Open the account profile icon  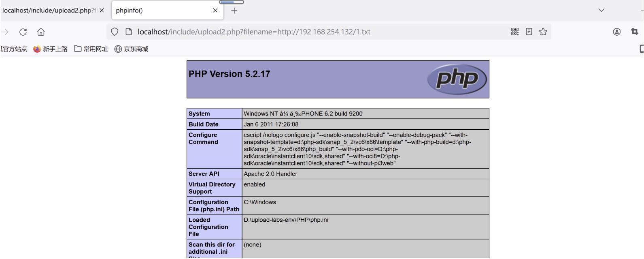[x=617, y=32]
